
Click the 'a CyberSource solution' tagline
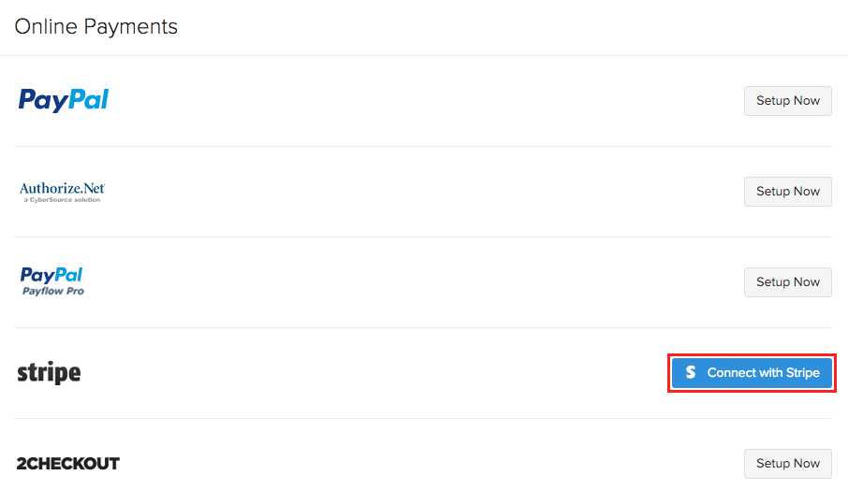62,200
